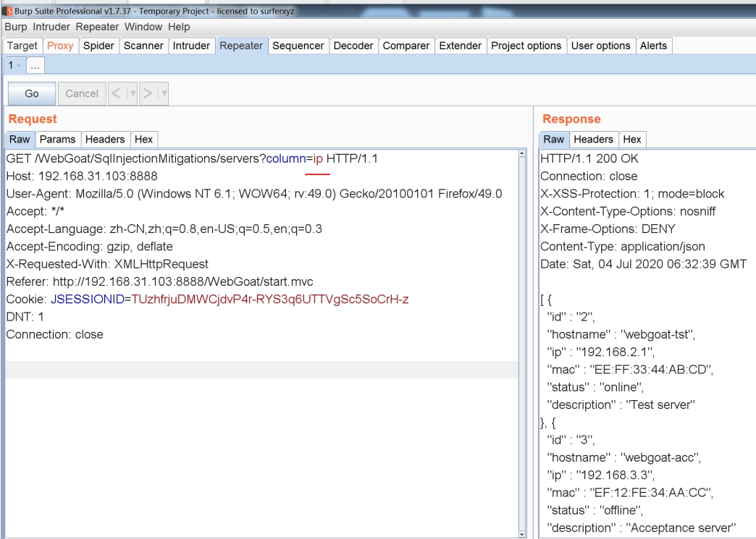Open the back history dropdown arrow
756x539 pixels.
(x=133, y=93)
